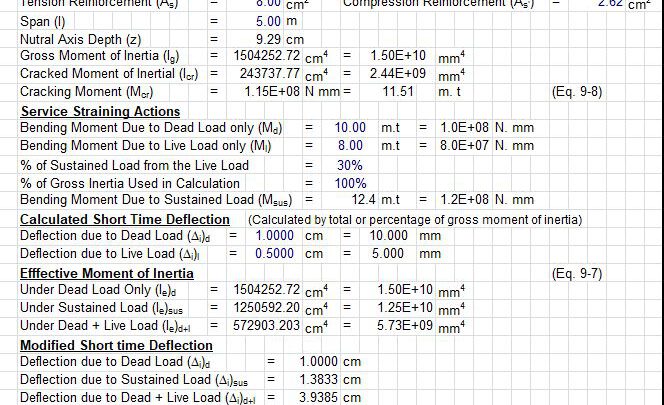Select the Efffective Moment of Inertia heading
The height and width of the screenshot is (405, 664).
[x=107, y=273]
